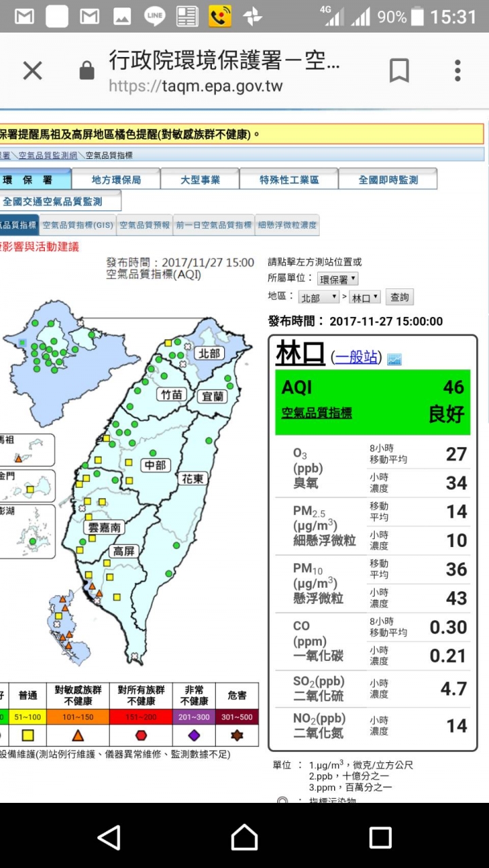Click green dot marker in 澎湖 inset
The image size is (489, 868).
tap(32, 542)
